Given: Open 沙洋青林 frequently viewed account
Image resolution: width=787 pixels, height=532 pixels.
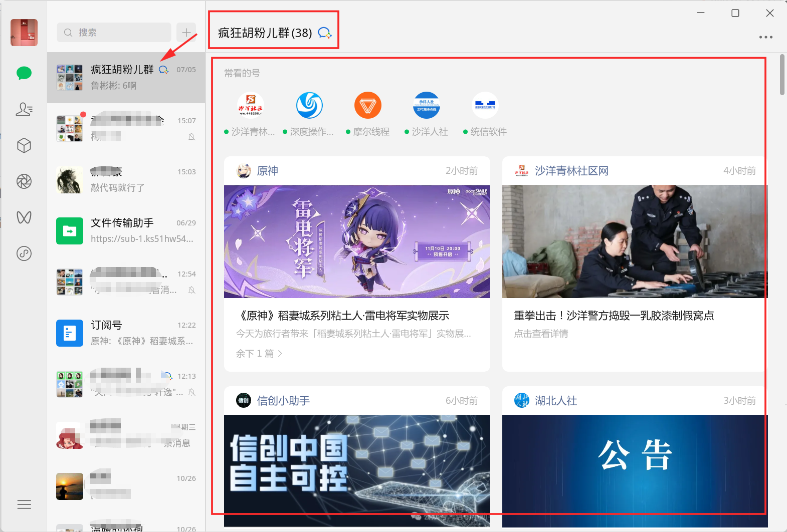Looking at the screenshot, I should pos(250,114).
